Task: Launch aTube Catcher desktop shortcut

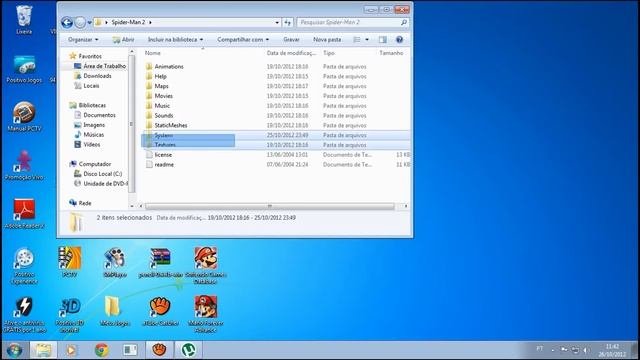Action: (160, 311)
